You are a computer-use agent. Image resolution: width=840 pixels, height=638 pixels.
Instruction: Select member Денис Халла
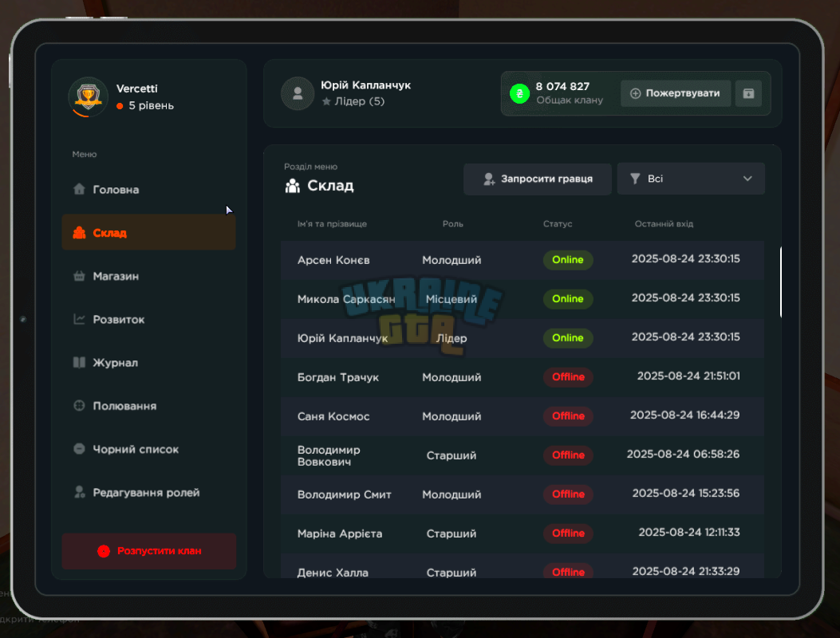(523, 566)
